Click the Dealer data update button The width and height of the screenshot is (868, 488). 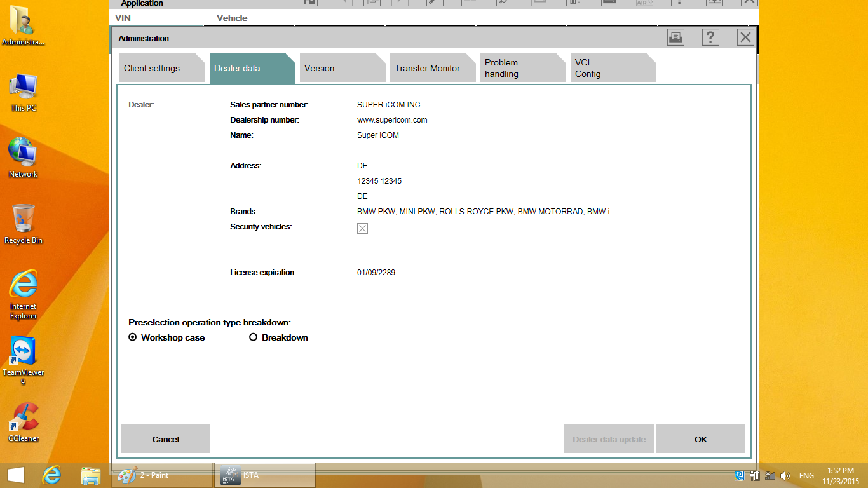click(609, 439)
